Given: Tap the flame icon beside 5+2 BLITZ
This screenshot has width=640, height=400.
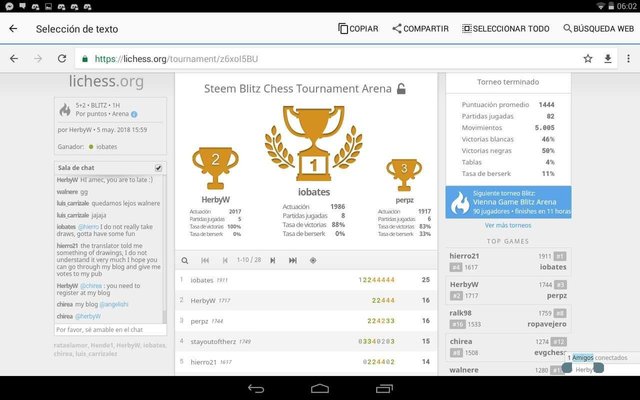Looking at the screenshot, I should tap(65, 110).
